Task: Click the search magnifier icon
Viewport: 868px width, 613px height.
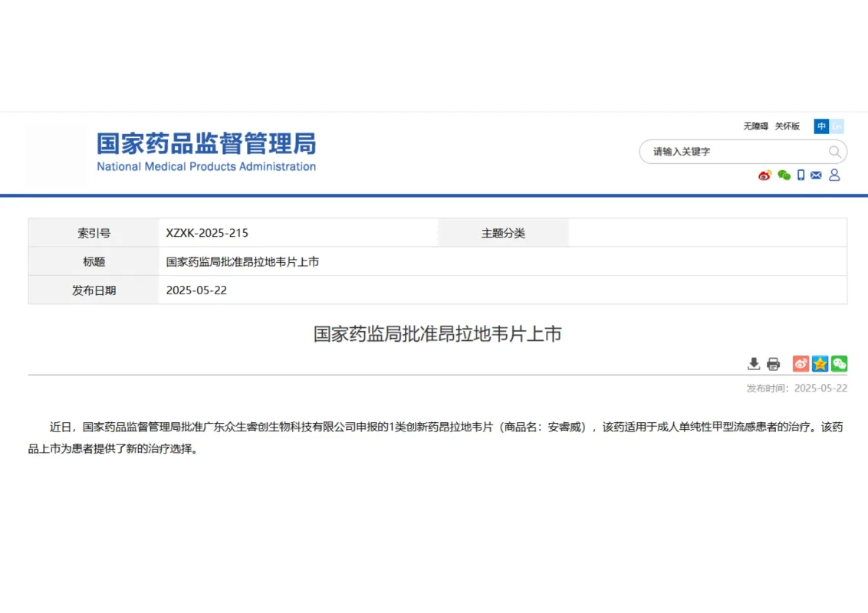Action: click(x=834, y=152)
